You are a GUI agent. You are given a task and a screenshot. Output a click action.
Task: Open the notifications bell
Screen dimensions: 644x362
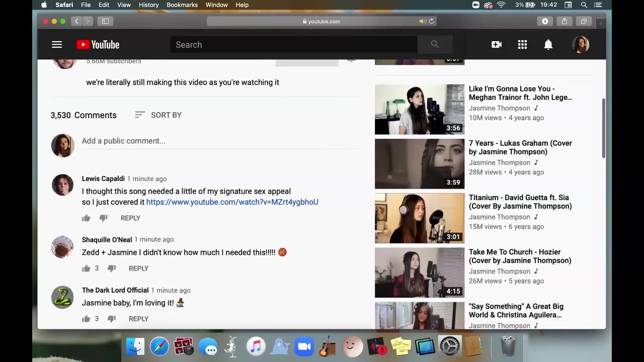click(x=548, y=45)
